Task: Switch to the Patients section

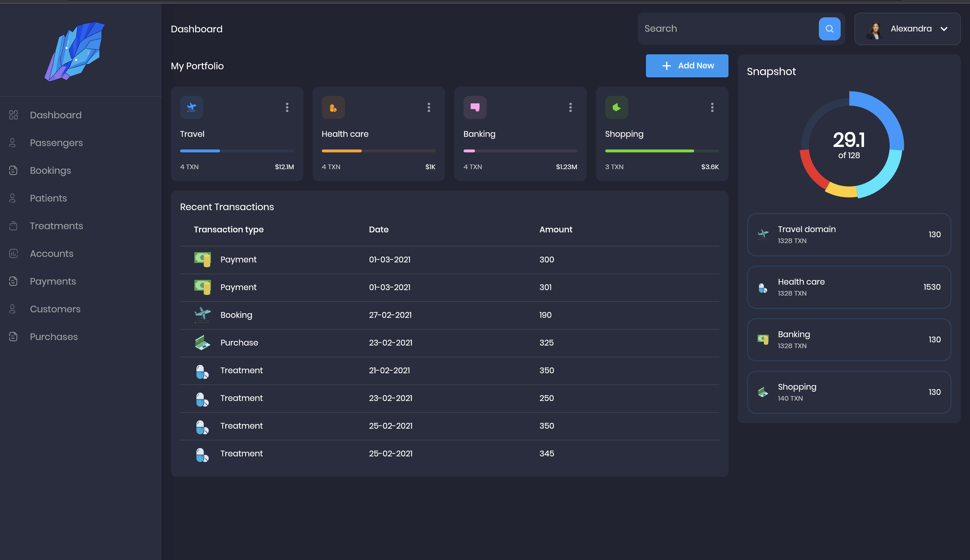Action: pos(48,198)
